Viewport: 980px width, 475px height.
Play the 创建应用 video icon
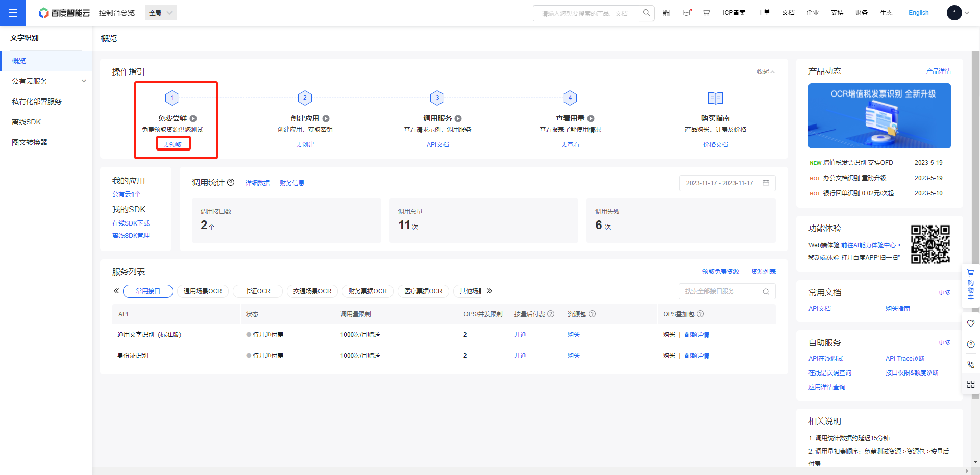pyautogui.click(x=326, y=118)
